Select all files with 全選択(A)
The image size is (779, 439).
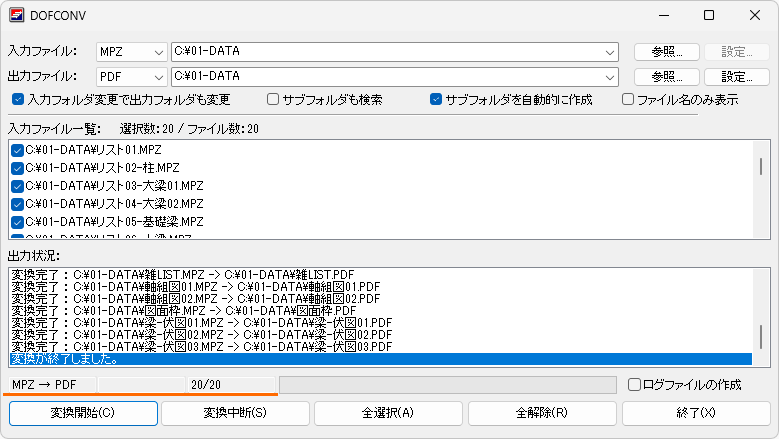point(388,413)
